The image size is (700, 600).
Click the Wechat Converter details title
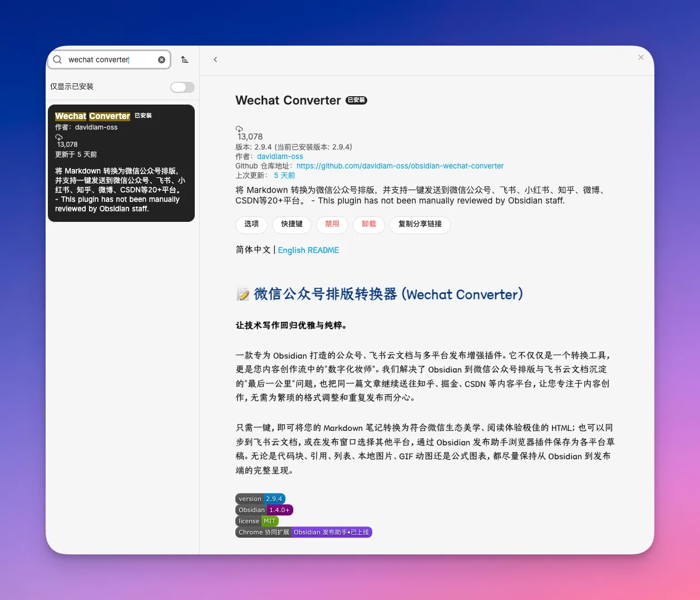[288, 100]
